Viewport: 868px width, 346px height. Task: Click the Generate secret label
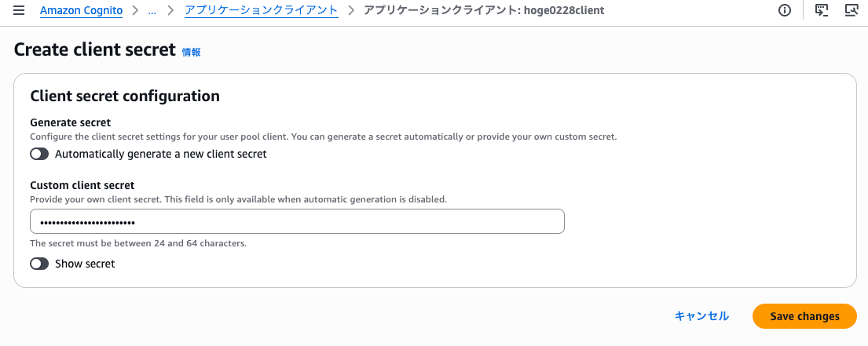70,122
